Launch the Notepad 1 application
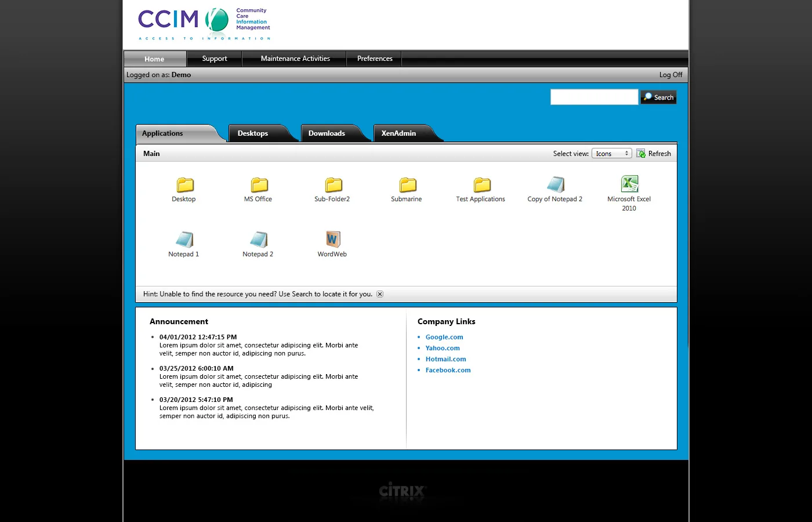Screen dimensions: 812x522 click(184, 240)
